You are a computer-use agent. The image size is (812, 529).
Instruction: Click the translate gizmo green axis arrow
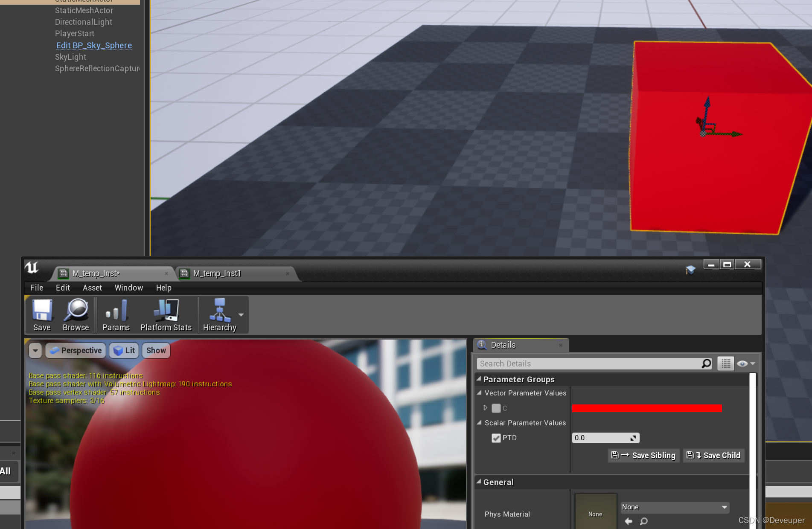[x=736, y=134]
